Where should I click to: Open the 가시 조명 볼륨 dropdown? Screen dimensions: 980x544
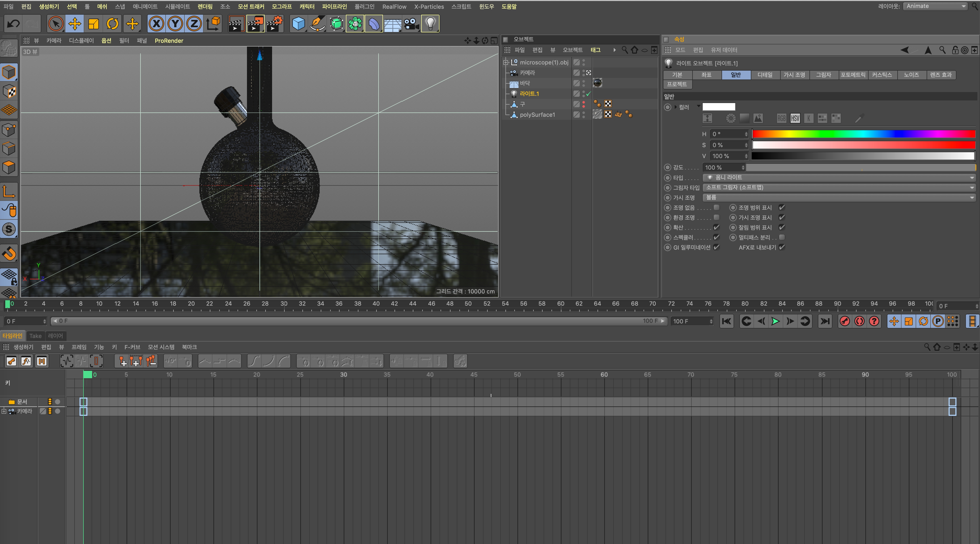pos(839,197)
